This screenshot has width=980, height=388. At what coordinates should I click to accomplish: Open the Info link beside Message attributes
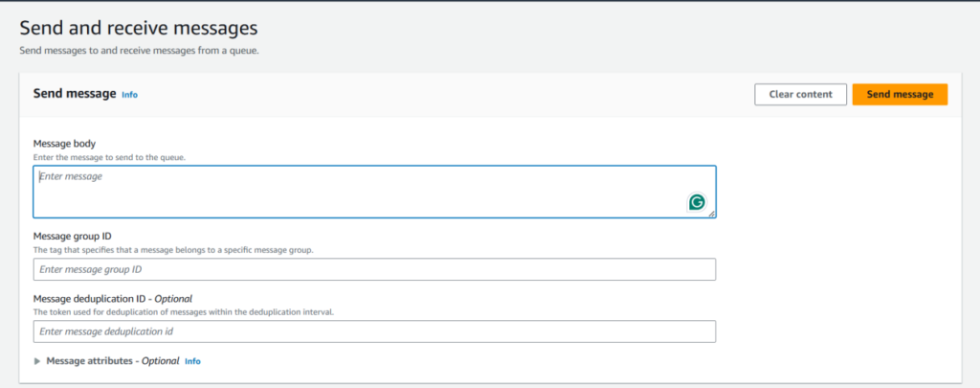pyautogui.click(x=192, y=361)
